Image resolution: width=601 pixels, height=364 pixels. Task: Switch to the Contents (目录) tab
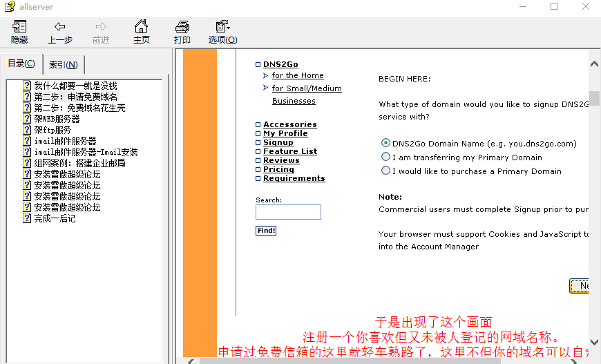pos(21,64)
